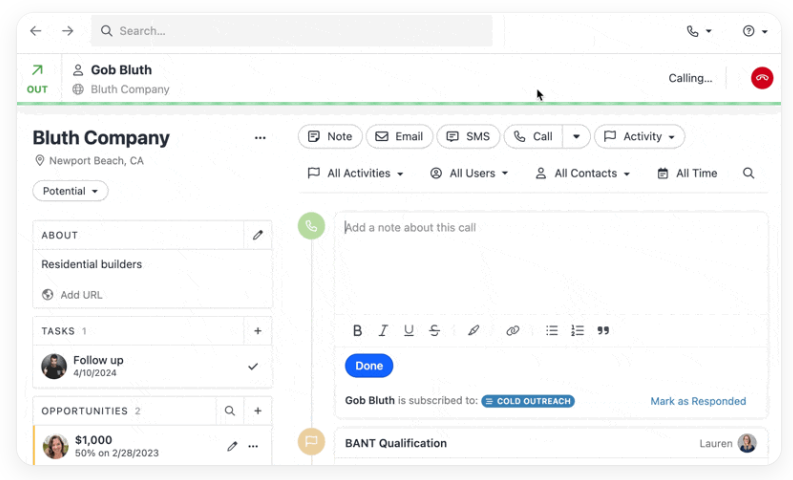Edit the About section with pencil icon

258,235
